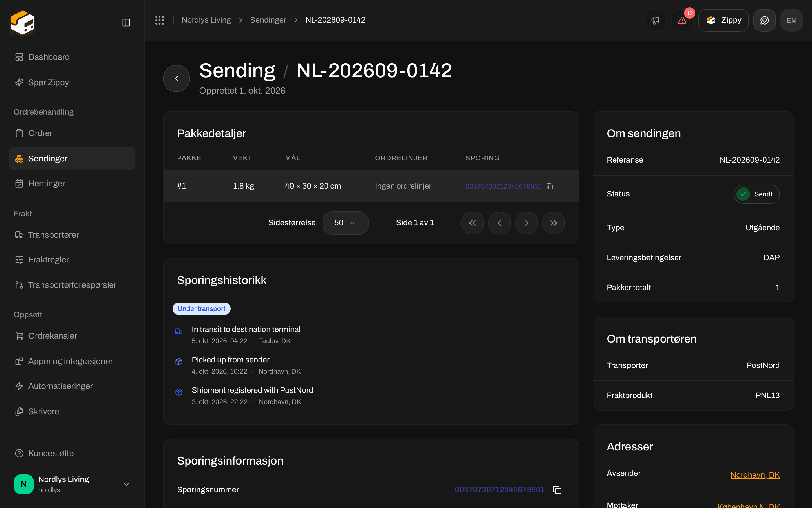
Task: Copy tracking number in package row #1
Action: 550,186
